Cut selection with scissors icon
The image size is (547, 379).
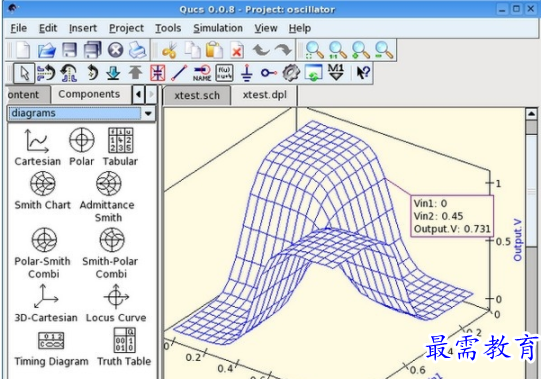pyautogui.click(x=170, y=50)
